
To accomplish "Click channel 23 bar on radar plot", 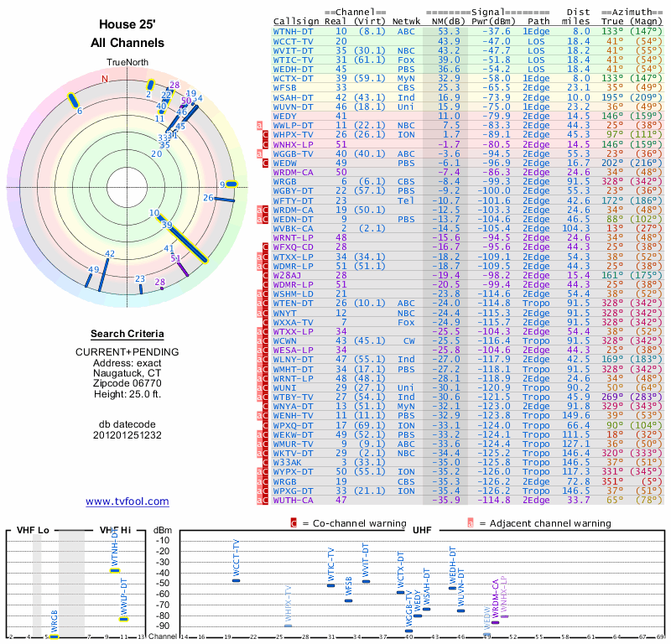I will (141, 288).
